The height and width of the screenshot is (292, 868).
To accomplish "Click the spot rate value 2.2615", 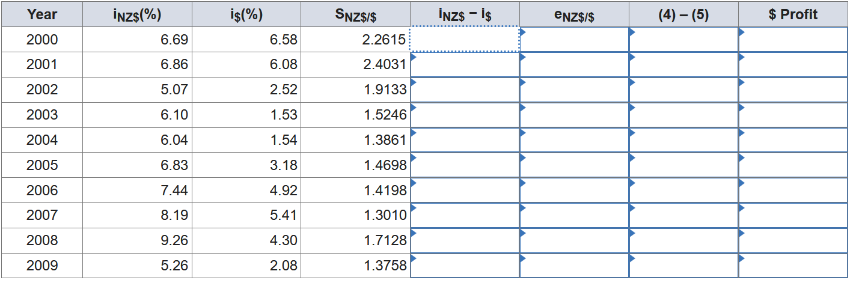I will pyautogui.click(x=385, y=40).
